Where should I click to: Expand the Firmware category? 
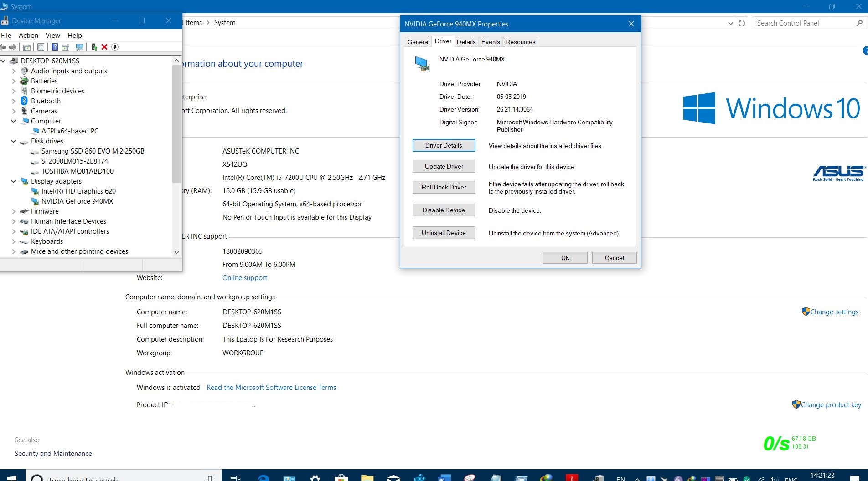13,211
